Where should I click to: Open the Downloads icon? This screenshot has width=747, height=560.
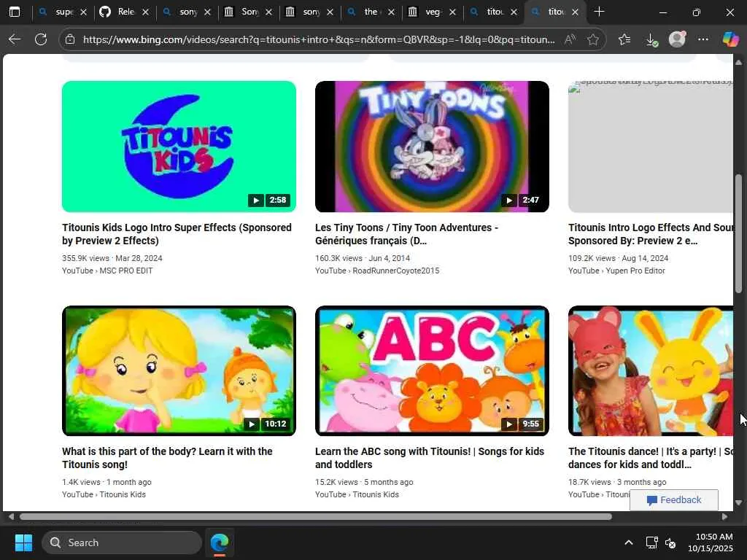coord(651,39)
